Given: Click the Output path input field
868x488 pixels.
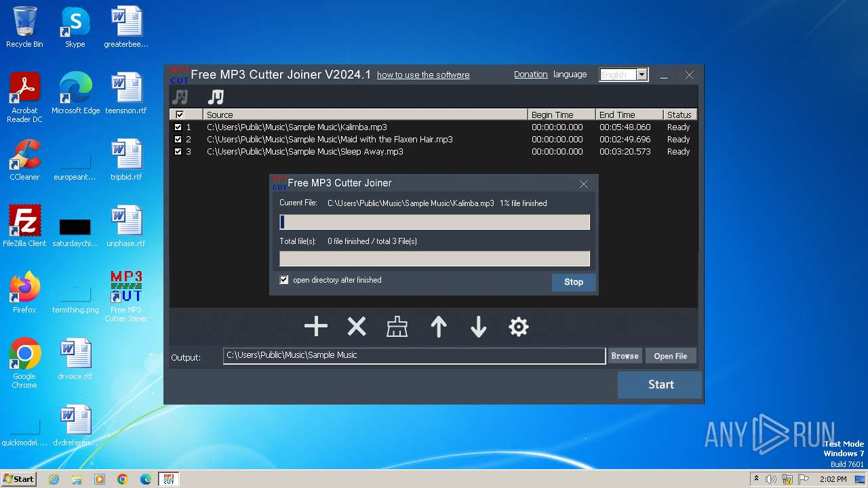Looking at the screenshot, I should (x=414, y=356).
